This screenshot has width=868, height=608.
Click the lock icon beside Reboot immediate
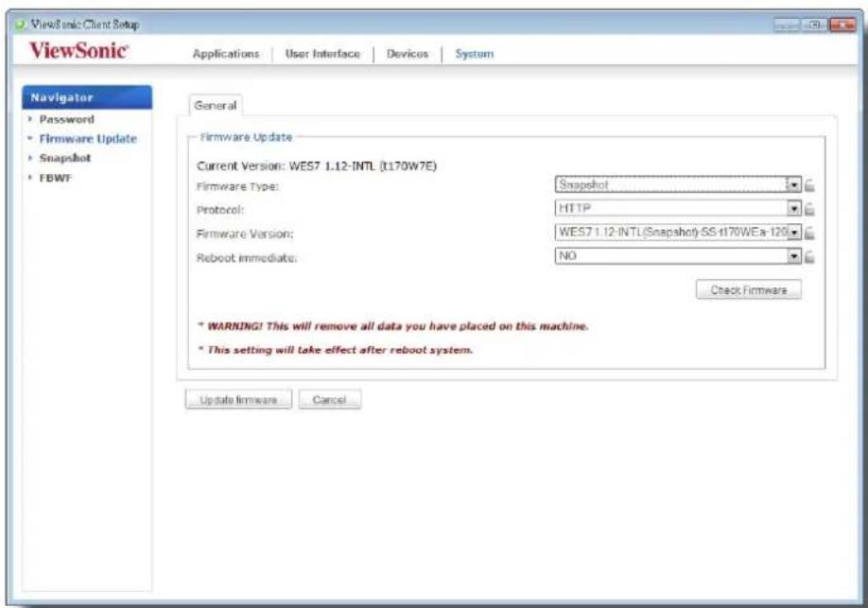click(809, 257)
